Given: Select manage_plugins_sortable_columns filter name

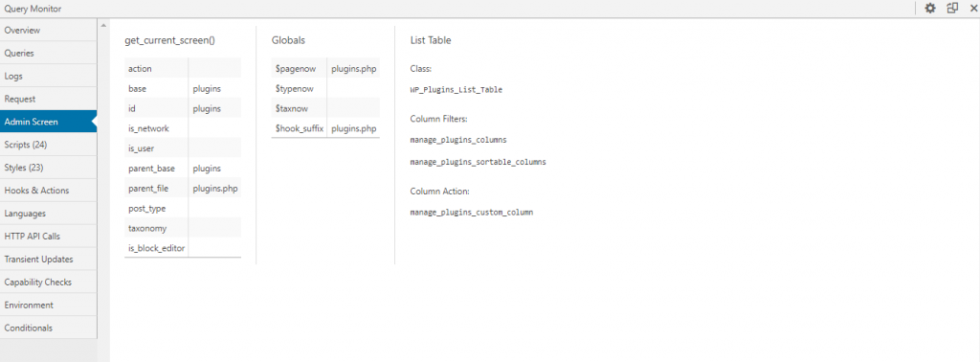Looking at the screenshot, I should (479, 161).
